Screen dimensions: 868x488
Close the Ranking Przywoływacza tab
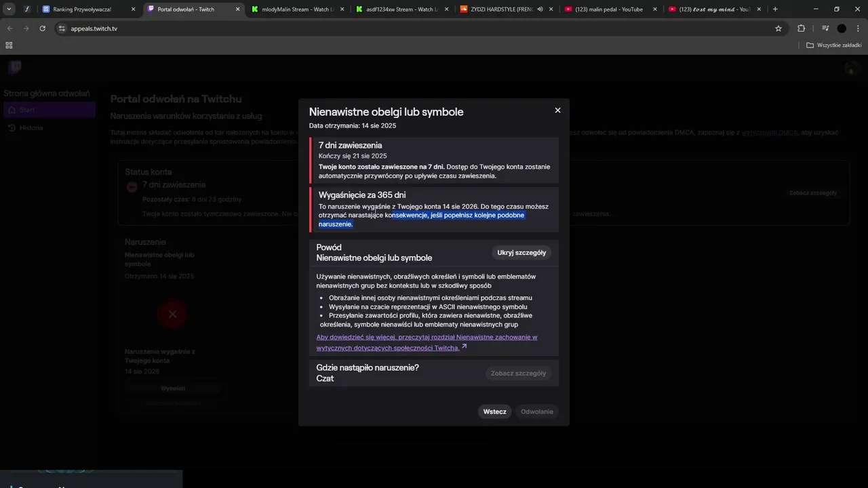(133, 9)
